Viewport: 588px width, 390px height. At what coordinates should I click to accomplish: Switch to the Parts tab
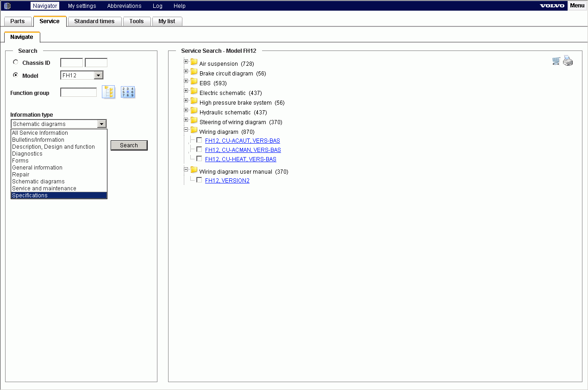pyautogui.click(x=18, y=21)
